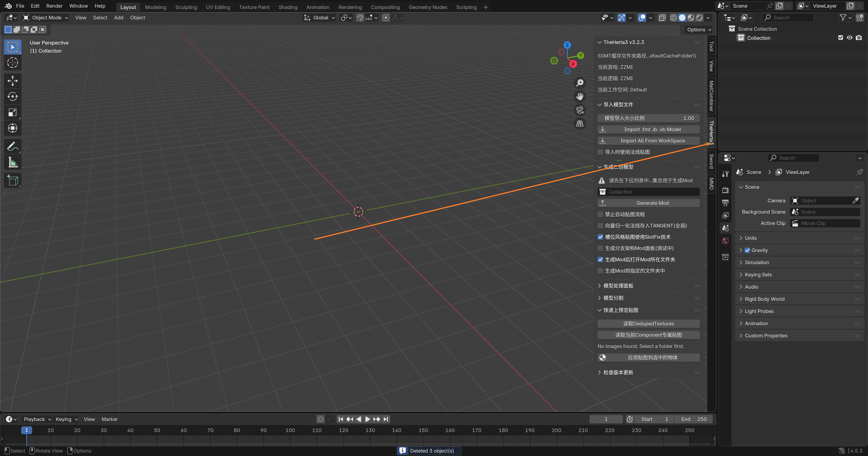This screenshot has height=456, width=868.
Task: Switch to orthographic grid view icon
Action: click(x=580, y=124)
